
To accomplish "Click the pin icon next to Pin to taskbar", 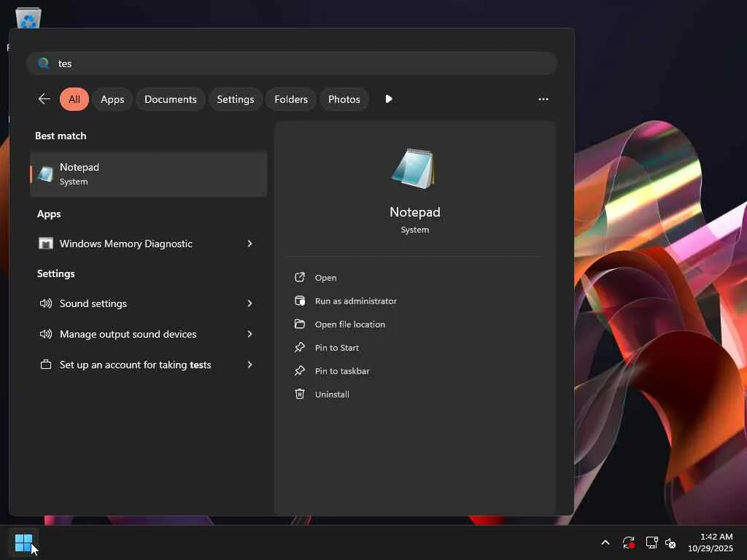I will tap(300, 370).
